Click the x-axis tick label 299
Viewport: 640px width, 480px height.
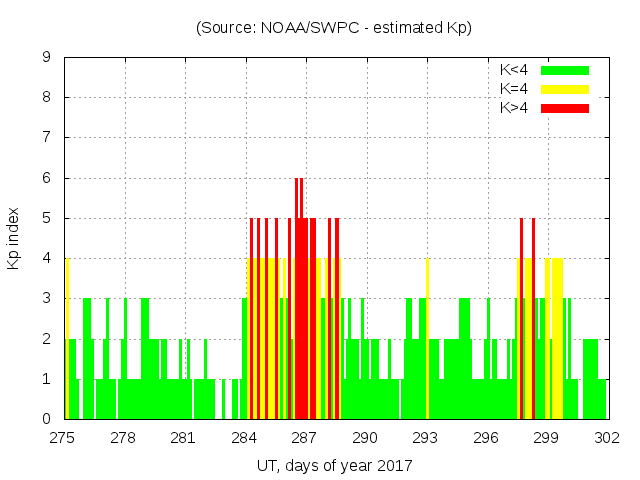click(546, 438)
